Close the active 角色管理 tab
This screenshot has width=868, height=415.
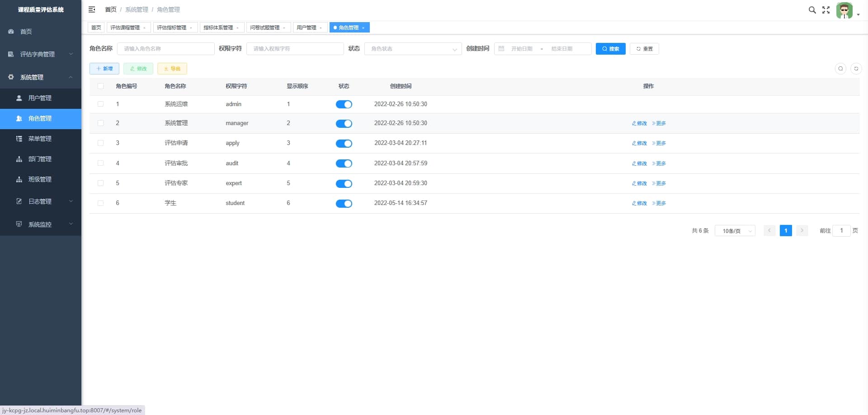[363, 28]
